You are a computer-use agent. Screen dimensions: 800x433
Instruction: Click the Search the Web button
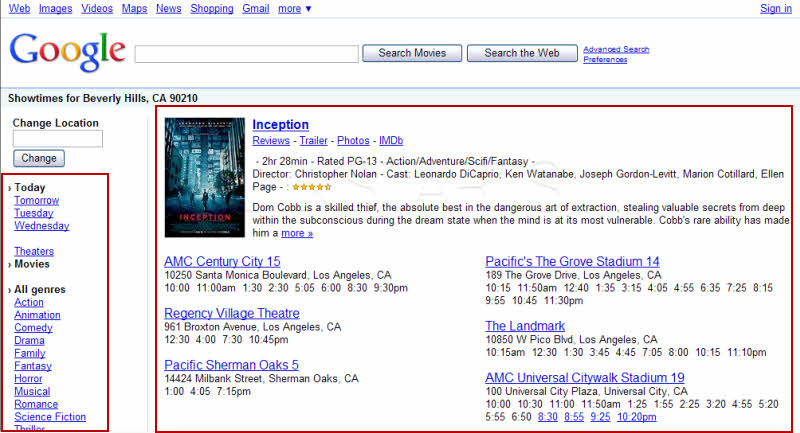[x=522, y=53]
